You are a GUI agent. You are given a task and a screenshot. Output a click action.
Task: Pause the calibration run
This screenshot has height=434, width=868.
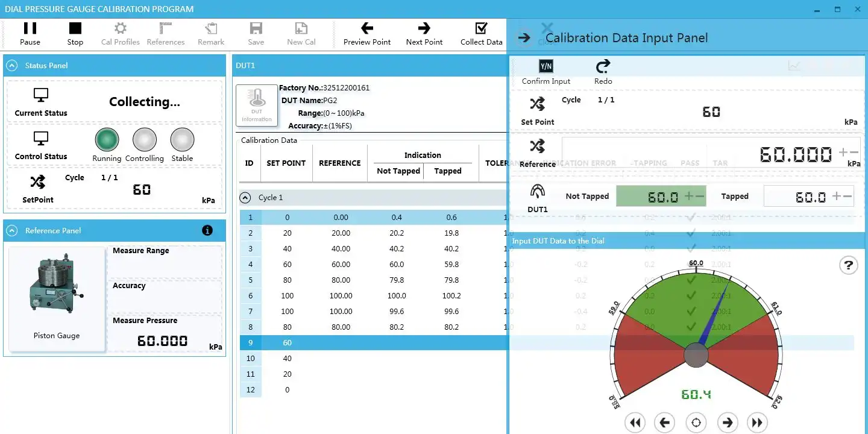click(x=30, y=33)
